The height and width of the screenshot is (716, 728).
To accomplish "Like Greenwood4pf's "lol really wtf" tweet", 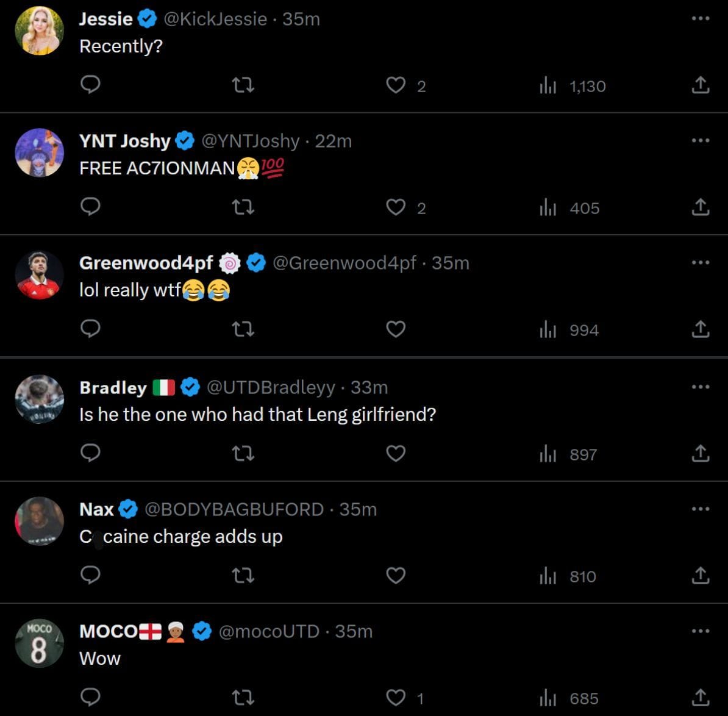I will pos(396,329).
